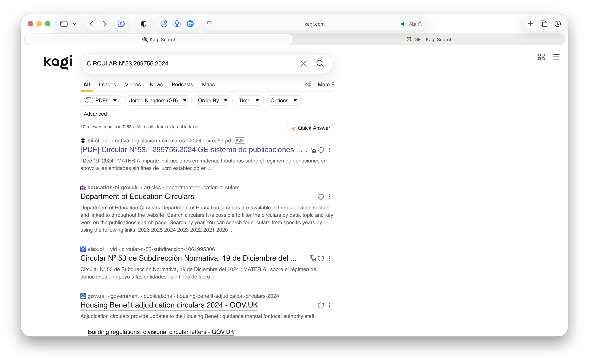Click the education-ni.gov.uk domain breadcrumb
The height and width of the screenshot is (364, 589).
(112, 187)
